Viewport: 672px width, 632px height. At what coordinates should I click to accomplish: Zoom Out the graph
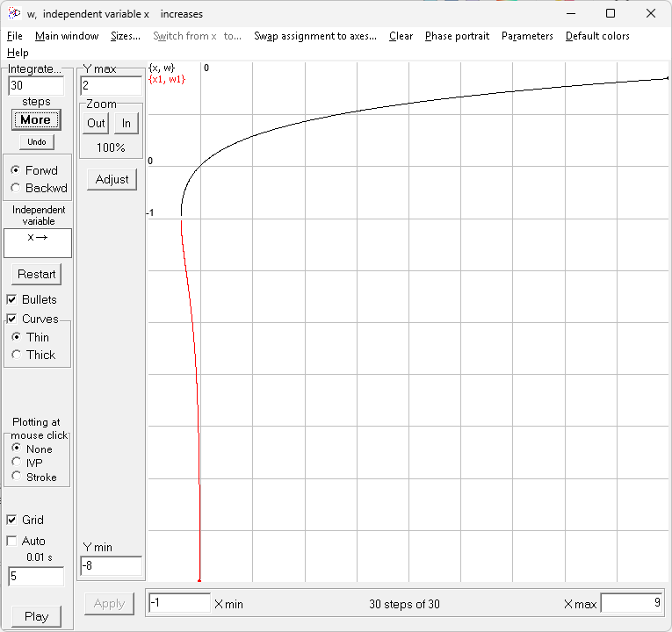point(96,123)
